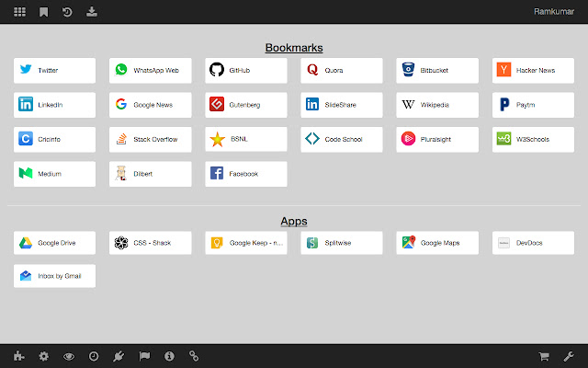Launch the Splitwise app
Image resolution: width=588 pixels, height=368 pixels.
pyautogui.click(x=342, y=243)
